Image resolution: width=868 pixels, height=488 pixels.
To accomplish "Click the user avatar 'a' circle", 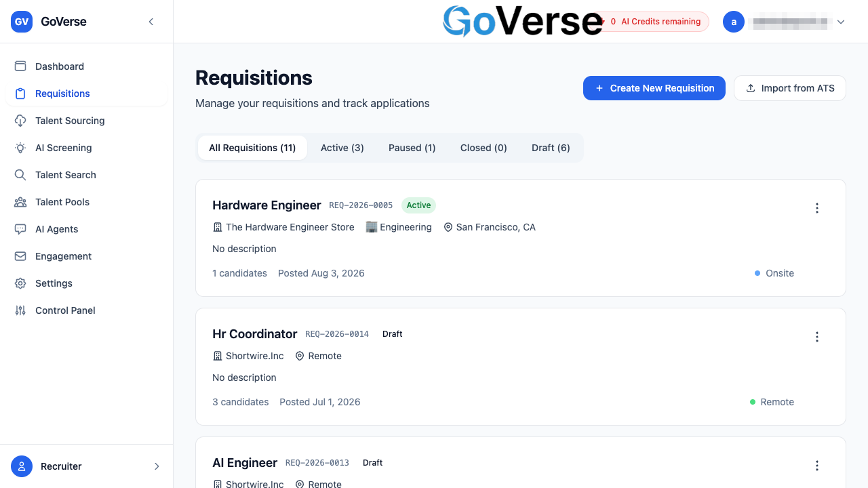I will point(734,22).
